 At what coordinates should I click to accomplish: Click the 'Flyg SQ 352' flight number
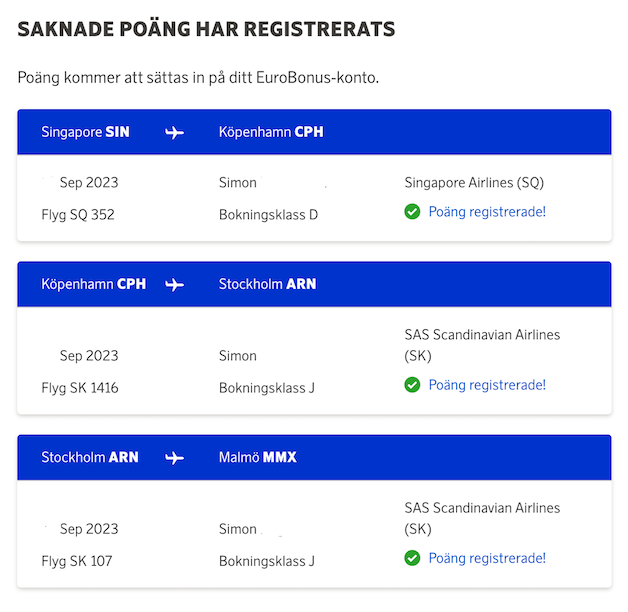pos(78,215)
